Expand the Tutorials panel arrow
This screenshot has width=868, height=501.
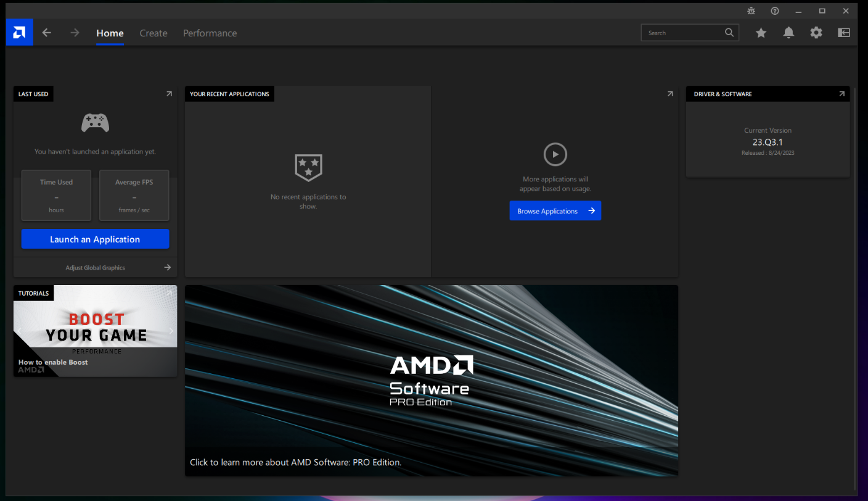click(169, 293)
